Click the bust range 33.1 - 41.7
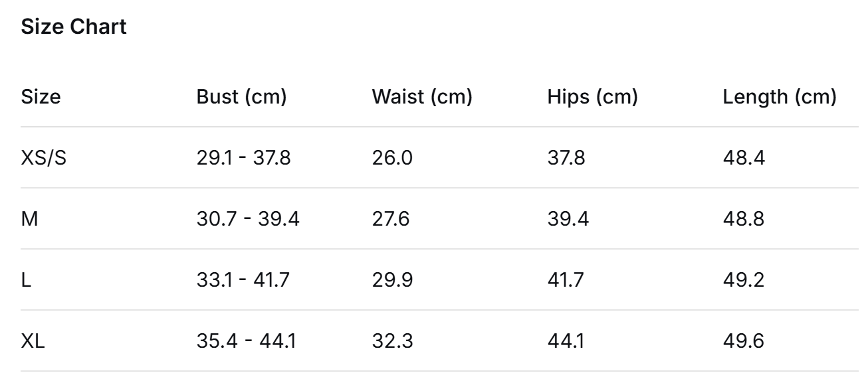 click(243, 280)
